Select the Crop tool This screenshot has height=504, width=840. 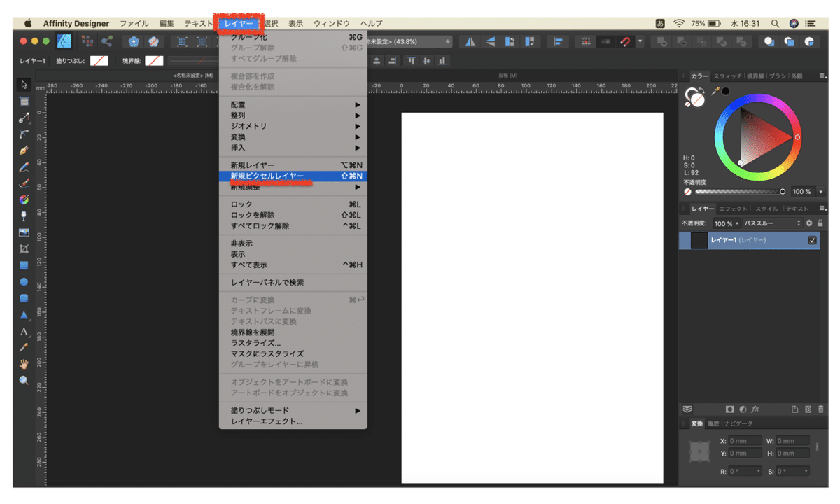tap(24, 248)
